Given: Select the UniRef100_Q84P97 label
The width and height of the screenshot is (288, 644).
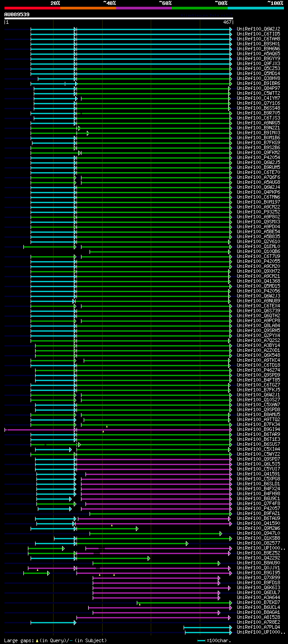Looking at the screenshot, I should click(258, 88).
